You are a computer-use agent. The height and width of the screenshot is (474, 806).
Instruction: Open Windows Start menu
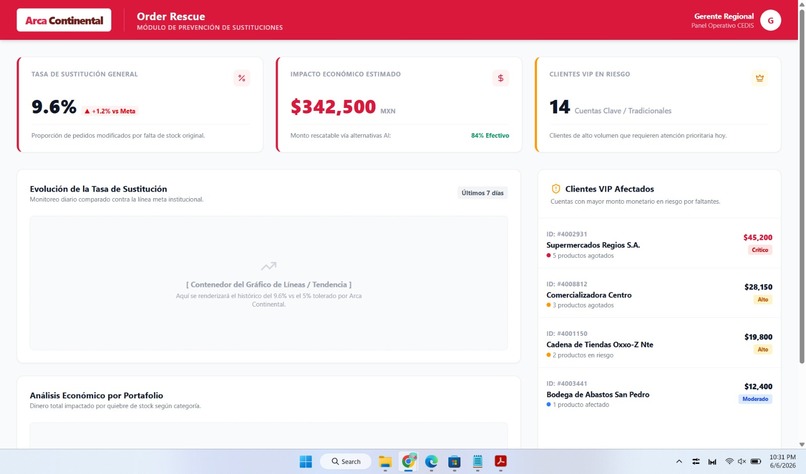pyautogui.click(x=306, y=462)
